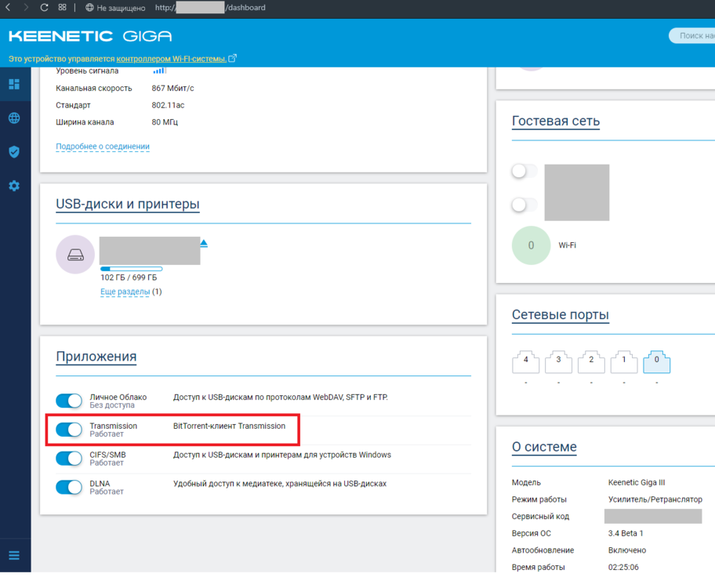Click the guest Wi-Fi client count circle

(532, 245)
